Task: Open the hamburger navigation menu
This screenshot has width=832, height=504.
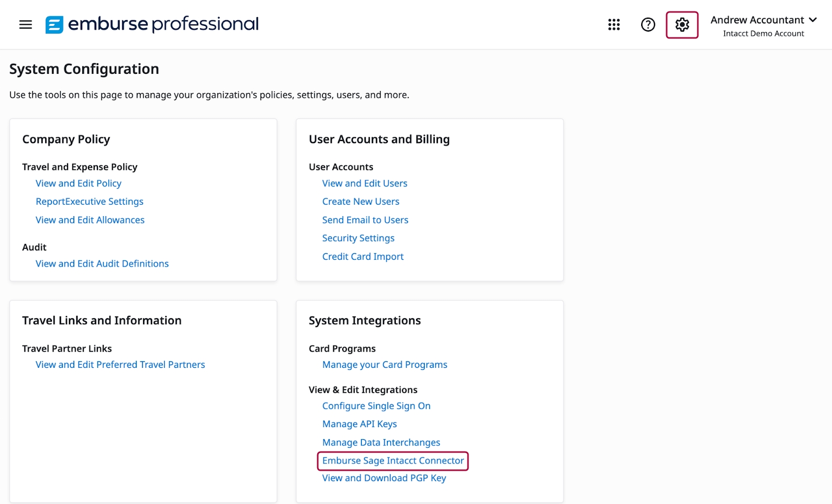Action: pos(25,24)
